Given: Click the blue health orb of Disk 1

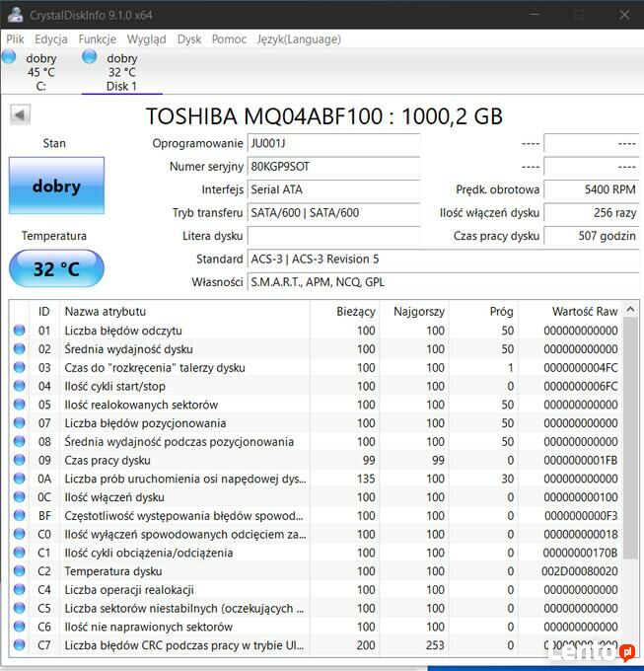Looking at the screenshot, I should 90,56.
